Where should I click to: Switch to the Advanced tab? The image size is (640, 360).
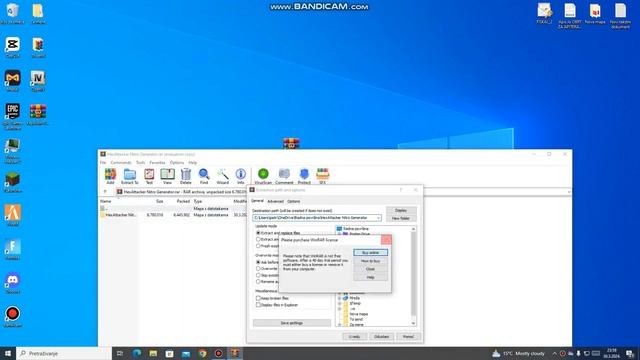click(275, 201)
